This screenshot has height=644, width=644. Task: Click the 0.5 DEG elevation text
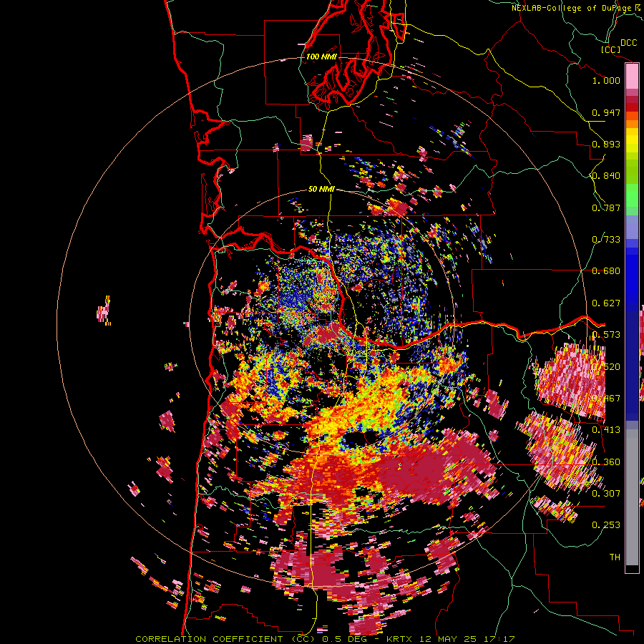tap(346, 639)
